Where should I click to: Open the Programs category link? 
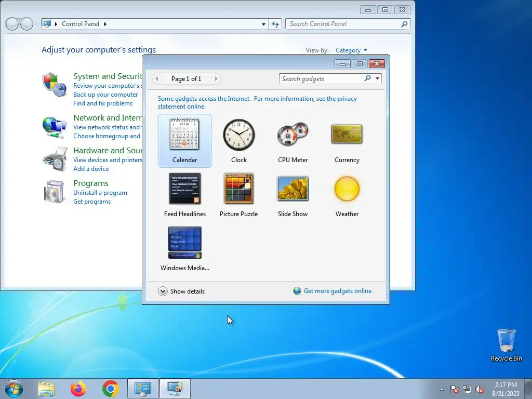(x=91, y=183)
